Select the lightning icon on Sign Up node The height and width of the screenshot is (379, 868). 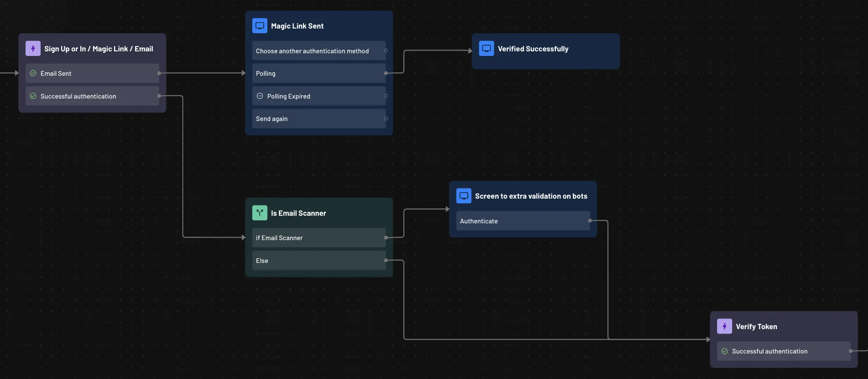click(33, 48)
